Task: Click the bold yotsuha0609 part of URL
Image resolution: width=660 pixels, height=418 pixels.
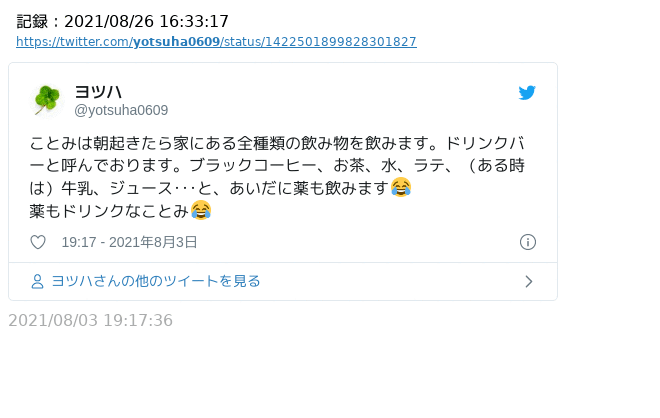Action: pos(176,42)
